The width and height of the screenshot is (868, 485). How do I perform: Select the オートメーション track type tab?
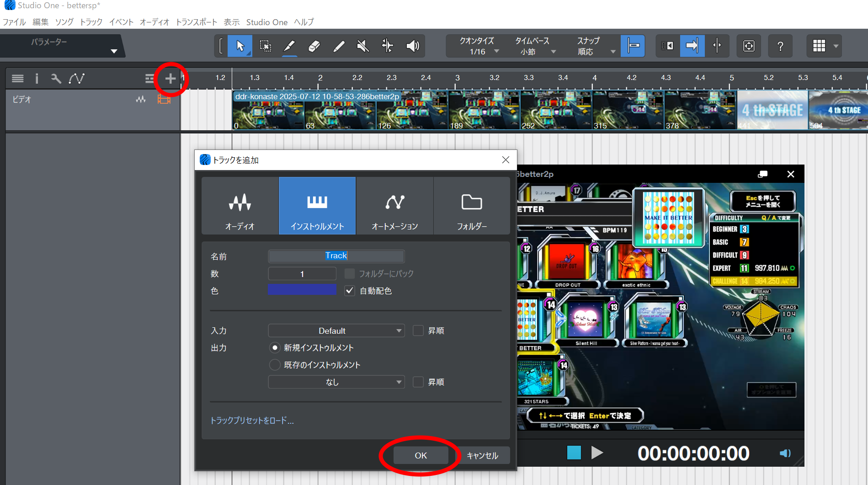click(x=394, y=206)
